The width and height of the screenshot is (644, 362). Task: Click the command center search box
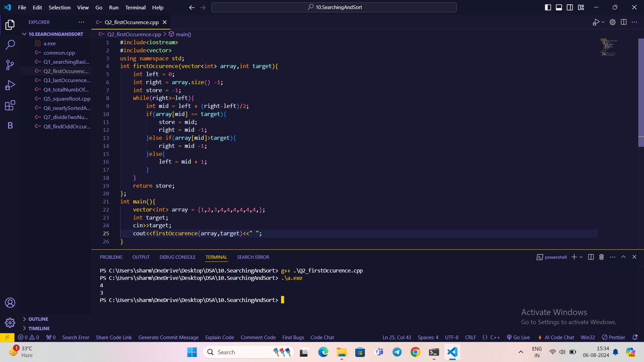[x=334, y=8]
